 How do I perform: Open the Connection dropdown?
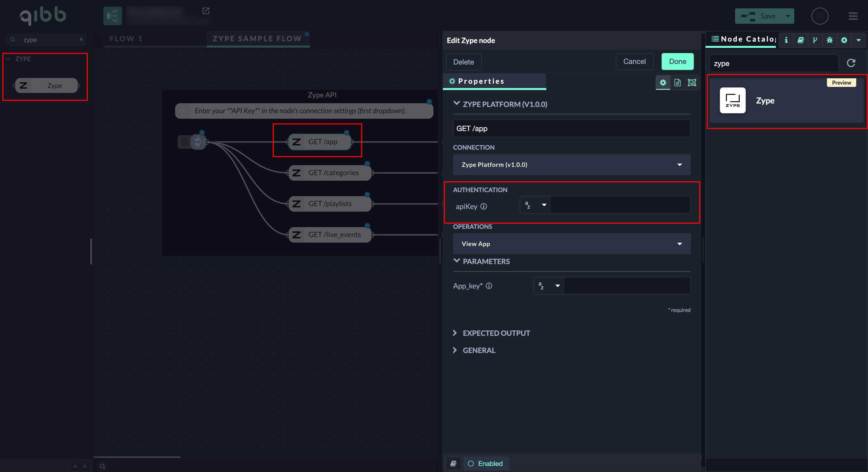pos(571,165)
